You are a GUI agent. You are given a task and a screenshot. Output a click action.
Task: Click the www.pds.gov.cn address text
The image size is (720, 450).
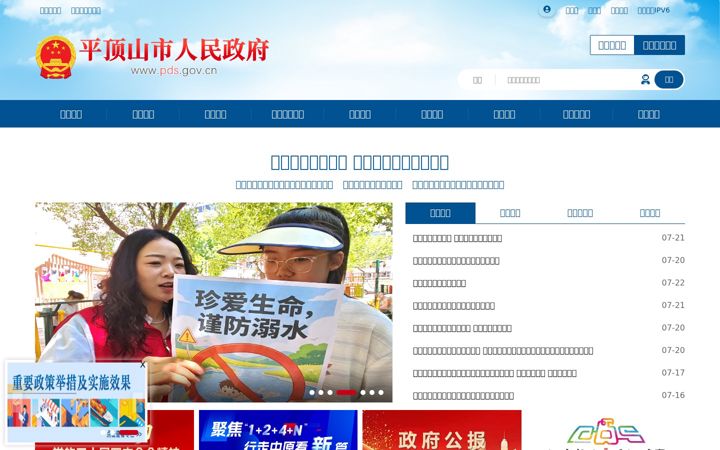coord(174,71)
